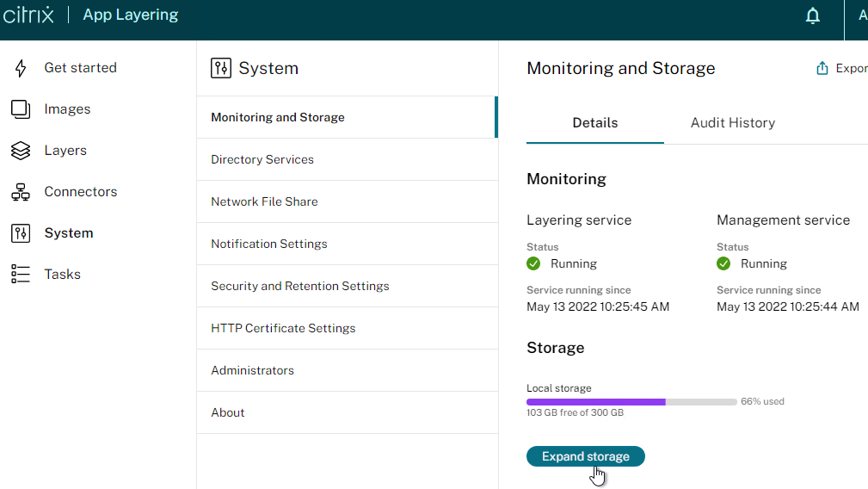Image resolution: width=868 pixels, height=489 pixels.
Task: Switch to the Audit History tab
Action: pyautogui.click(x=732, y=123)
